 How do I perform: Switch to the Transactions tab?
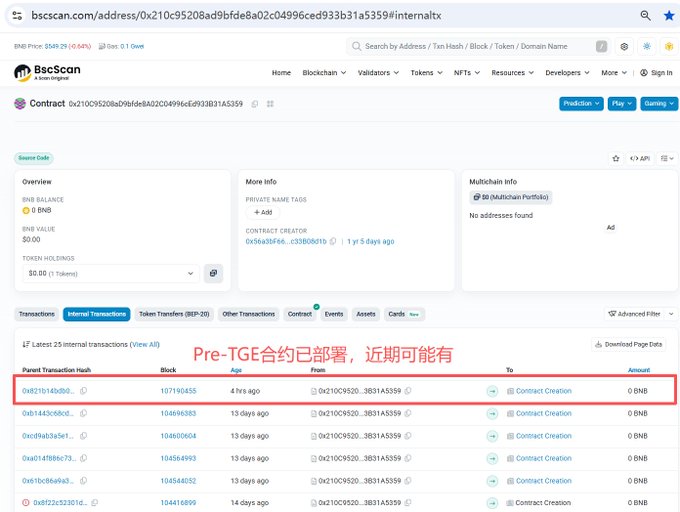(37, 314)
